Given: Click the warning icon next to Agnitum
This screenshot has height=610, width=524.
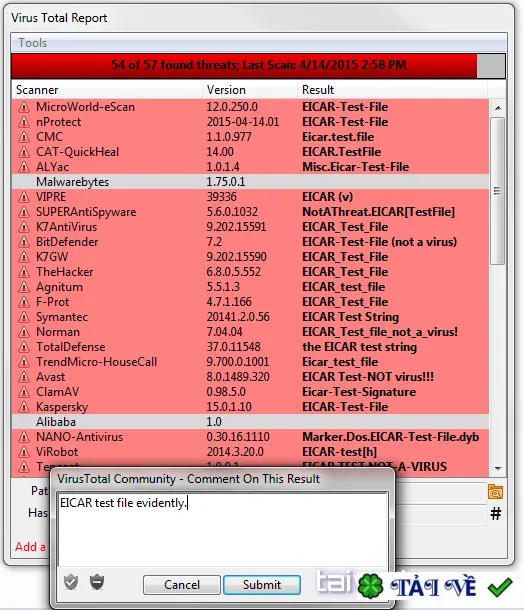Looking at the screenshot, I should (x=24, y=287).
